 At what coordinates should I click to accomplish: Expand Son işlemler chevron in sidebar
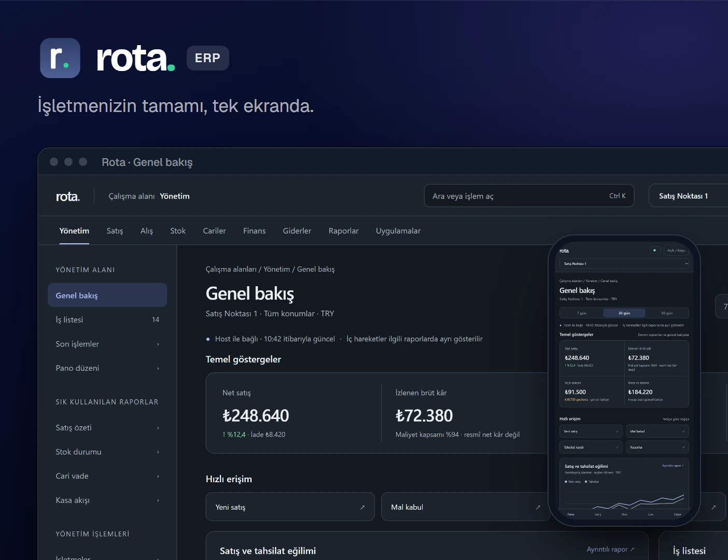(x=158, y=344)
